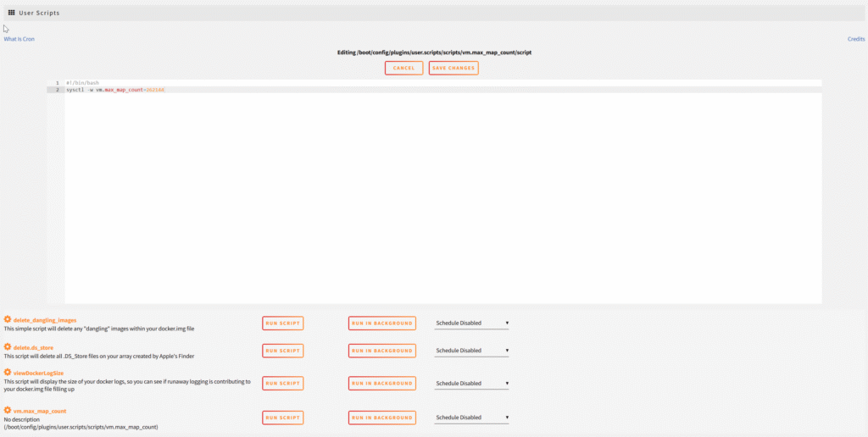Click line number 1 in editor gutter
The image size is (868, 437).
(57, 83)
